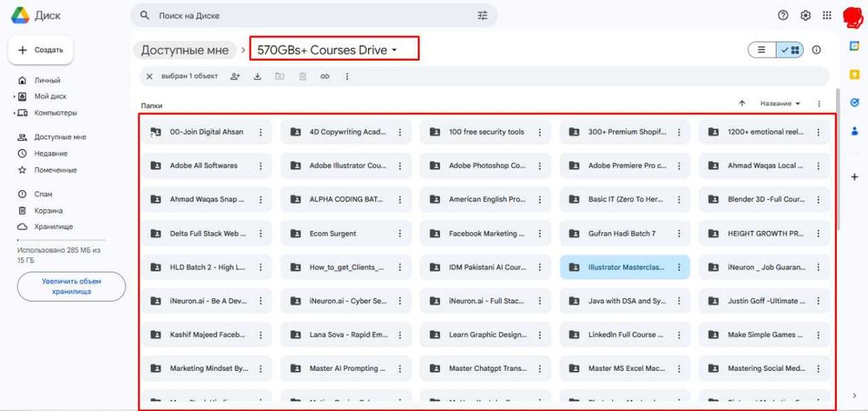The width and height of the screenshot is (868, 411).
Task: Go back to Доступные мне breadcrumb
Action: click(x=184, y=50)
